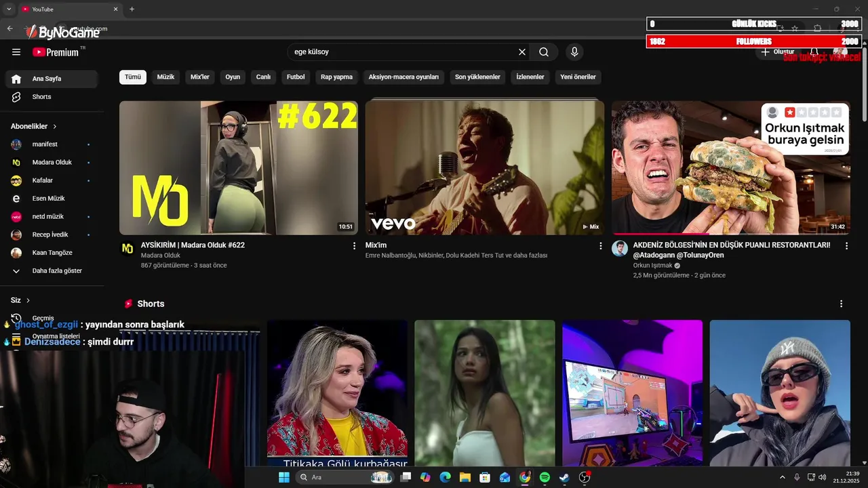Click the YouTube Premium logo

click(x=56, y=52)
